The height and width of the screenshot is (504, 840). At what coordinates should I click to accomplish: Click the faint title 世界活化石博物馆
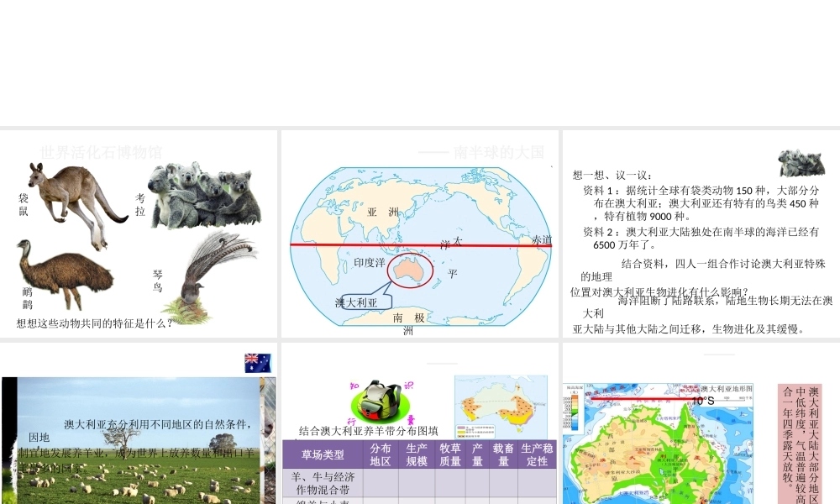tap(101, 152)
